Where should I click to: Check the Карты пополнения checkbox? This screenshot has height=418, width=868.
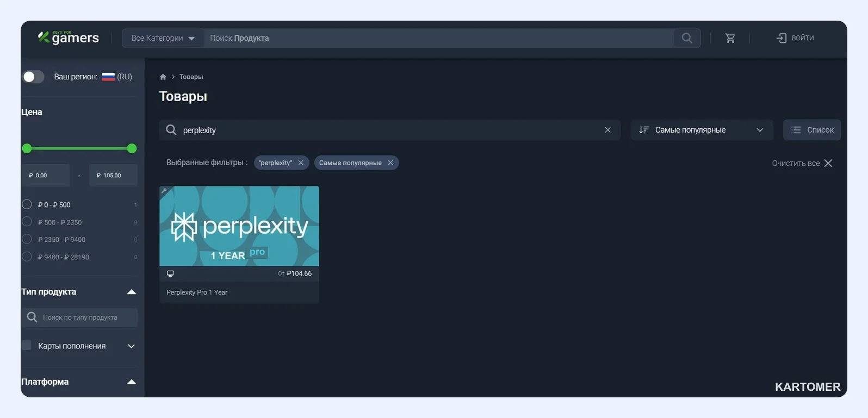(27, 346)
